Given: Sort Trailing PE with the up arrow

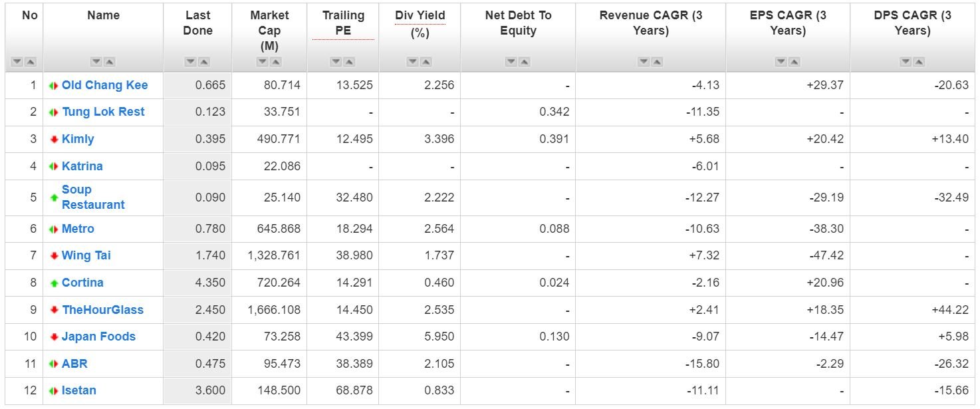Looking at the screenshot, I should [x=350, y=62].
